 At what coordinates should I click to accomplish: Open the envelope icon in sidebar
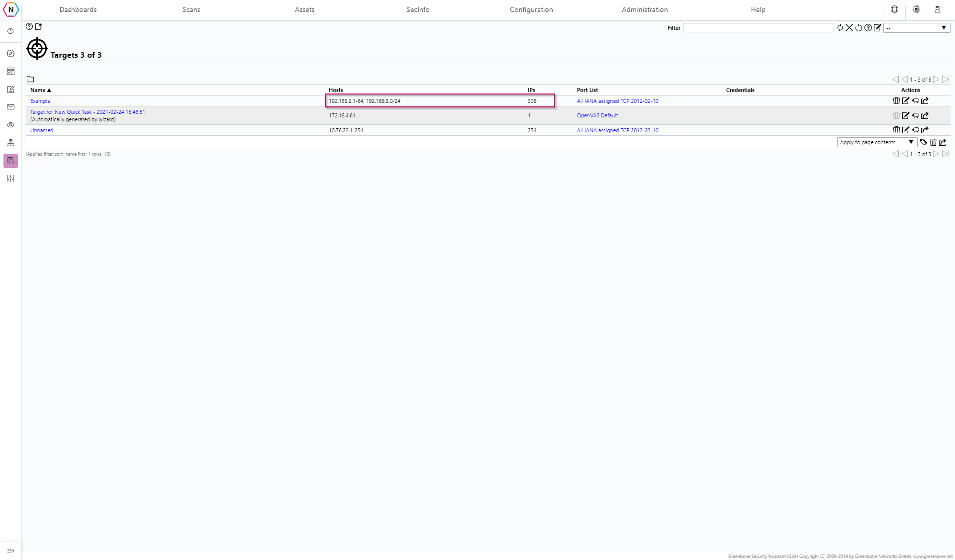tap(10, 107)
